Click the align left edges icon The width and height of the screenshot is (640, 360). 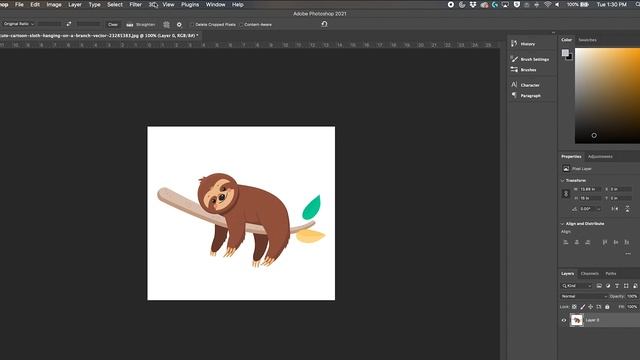coord(566,242)
